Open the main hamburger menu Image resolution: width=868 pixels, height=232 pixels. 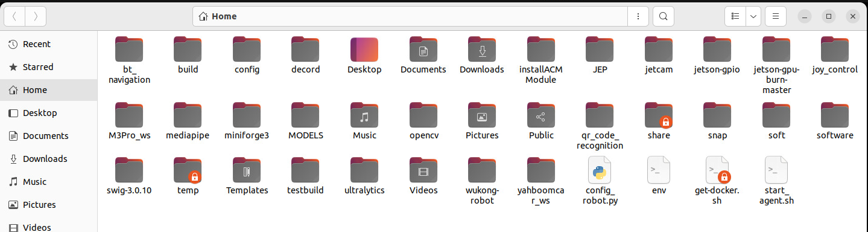[x=776, y=16]
